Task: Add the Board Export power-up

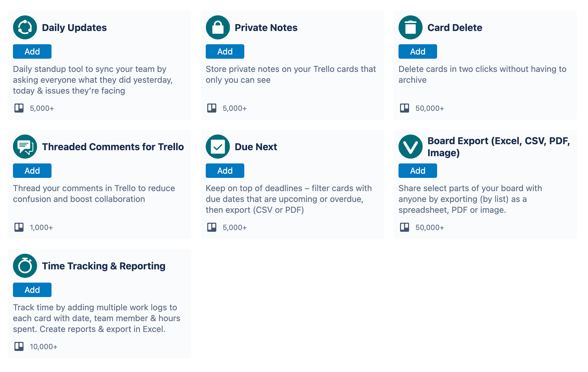Action: [418, 171]
